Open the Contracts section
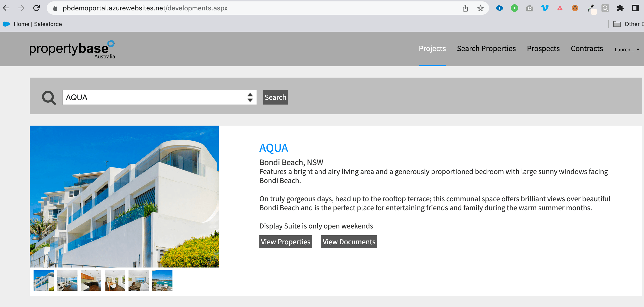 click(x=587, y=49)
